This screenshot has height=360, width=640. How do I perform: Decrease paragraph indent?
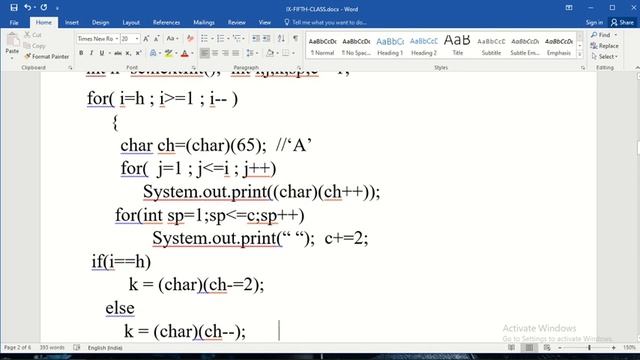[256, 38]
